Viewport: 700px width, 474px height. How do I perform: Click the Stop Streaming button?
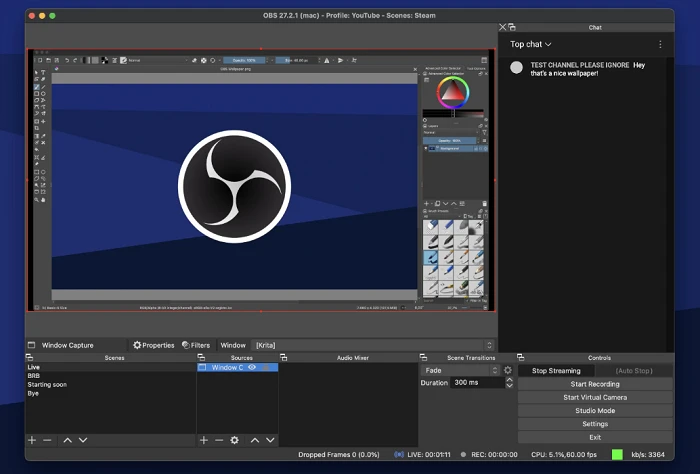point(556,370)
